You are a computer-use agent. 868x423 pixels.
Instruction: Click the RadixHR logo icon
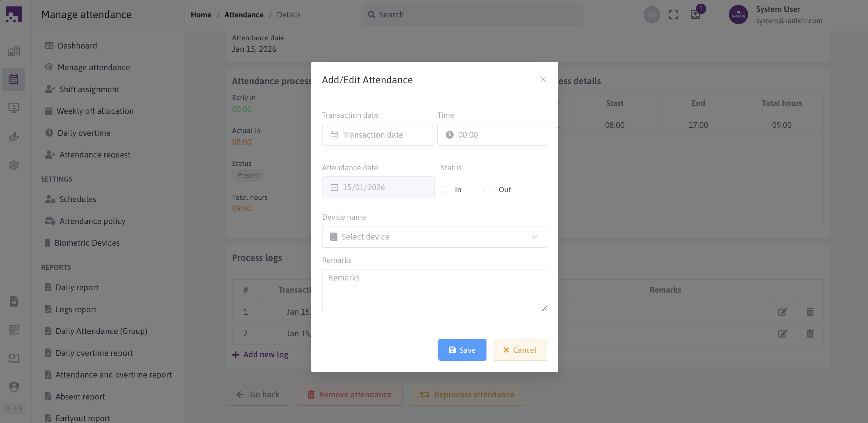coord(14,14)
